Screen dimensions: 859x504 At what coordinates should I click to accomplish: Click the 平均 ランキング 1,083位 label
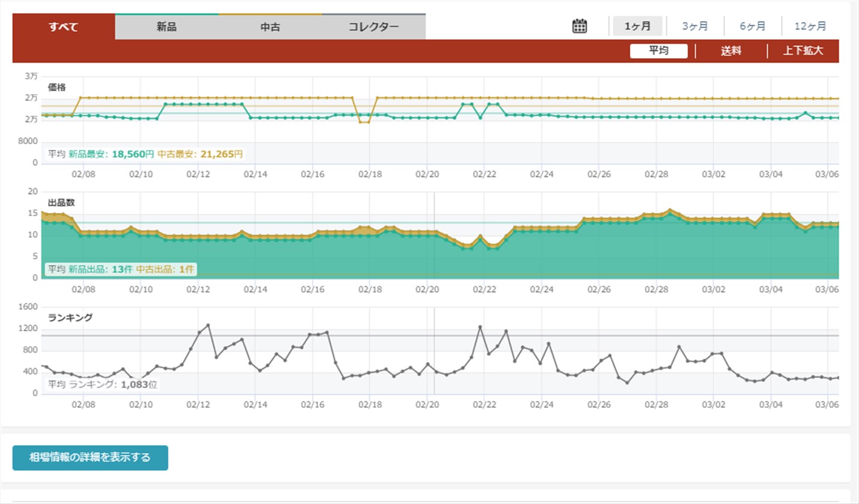coord(103,385)
